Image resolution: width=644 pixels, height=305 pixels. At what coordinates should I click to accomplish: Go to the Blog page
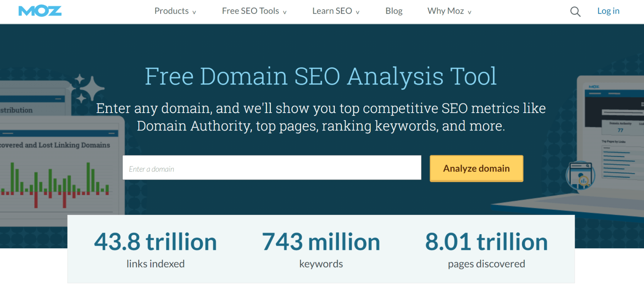(394, 11)
